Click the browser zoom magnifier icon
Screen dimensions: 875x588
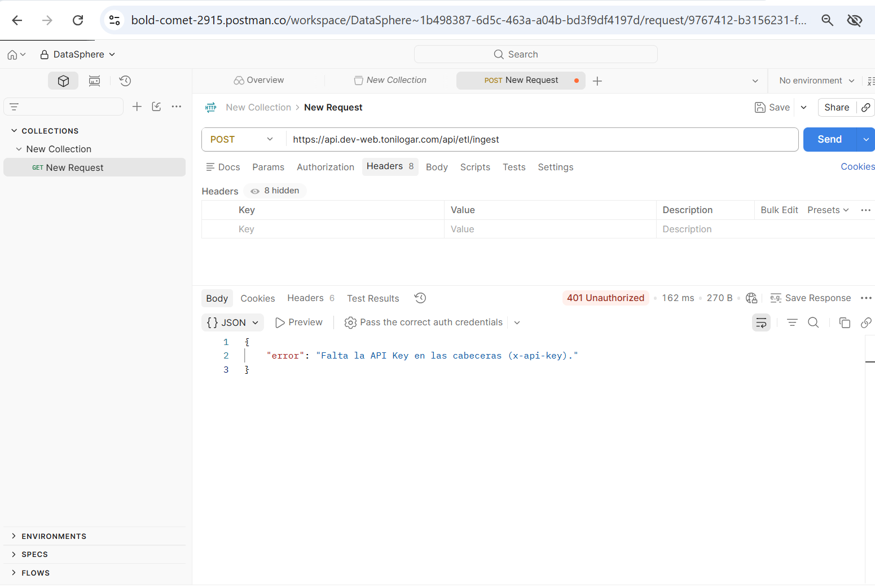[x=827, y=20]
